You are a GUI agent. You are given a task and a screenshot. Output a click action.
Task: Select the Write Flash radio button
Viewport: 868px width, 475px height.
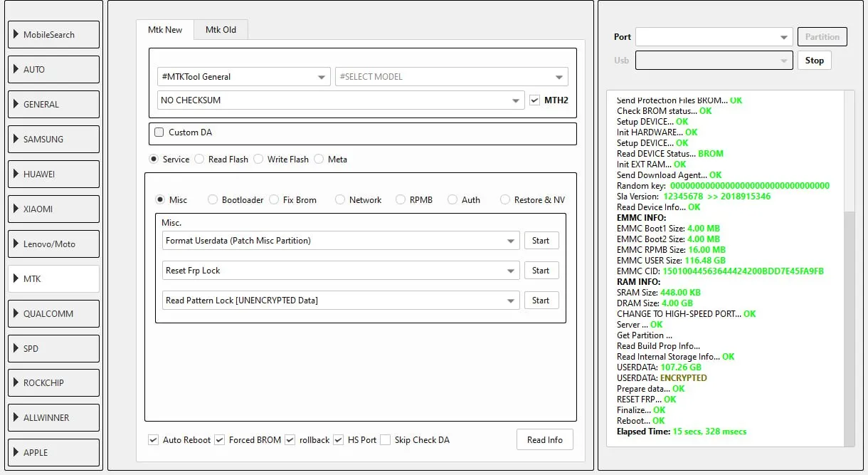pyautogui.click(x=258, y=160)
